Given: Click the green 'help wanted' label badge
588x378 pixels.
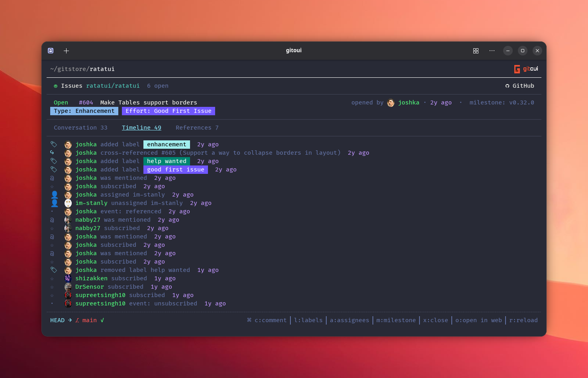Looking at the screenshot, I should (167, 161).
